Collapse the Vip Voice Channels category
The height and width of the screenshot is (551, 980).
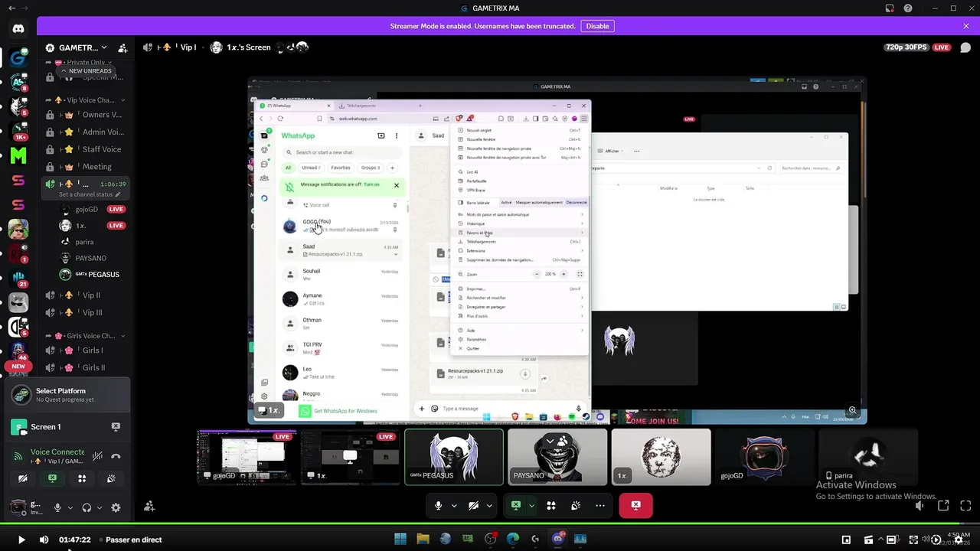(87, 100)
